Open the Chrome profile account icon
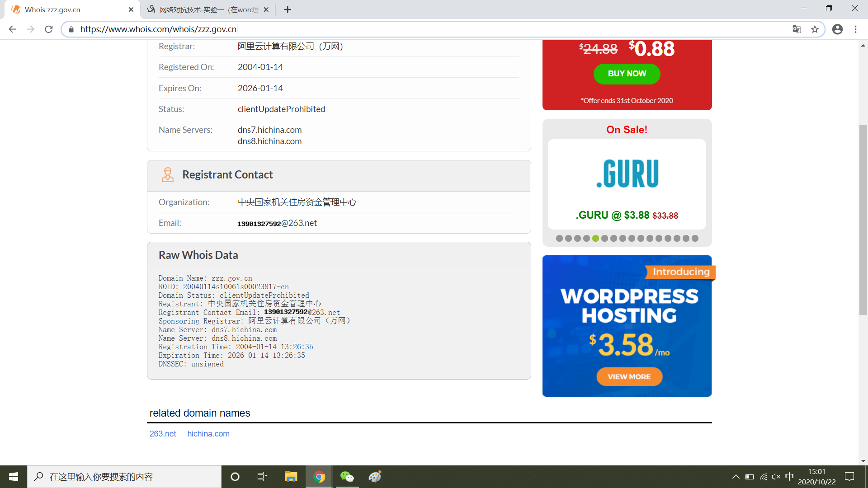 [837, 29]
